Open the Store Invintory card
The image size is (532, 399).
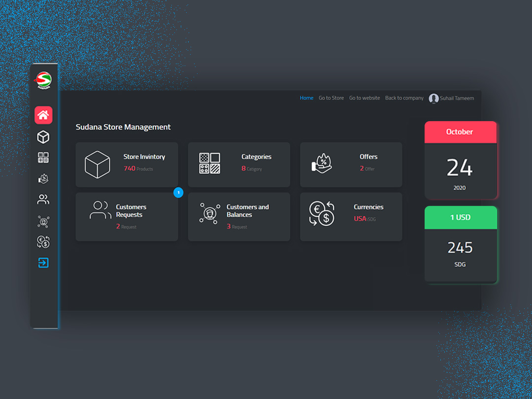point(127,165)
